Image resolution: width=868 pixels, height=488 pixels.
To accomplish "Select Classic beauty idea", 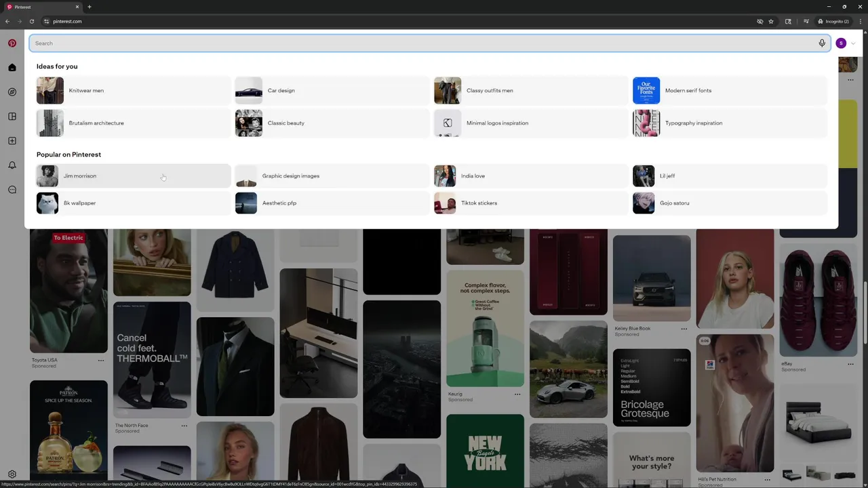I will click(x=332, y=123).
